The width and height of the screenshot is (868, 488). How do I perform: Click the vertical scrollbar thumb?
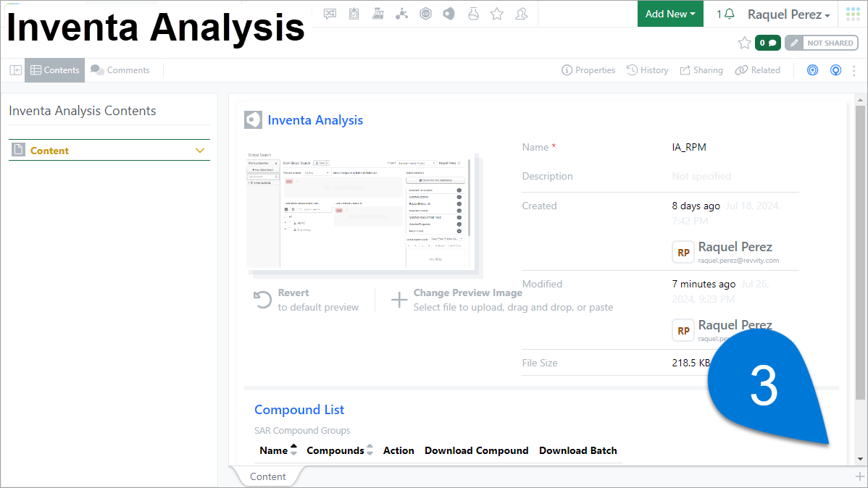[x=860, y=252]
